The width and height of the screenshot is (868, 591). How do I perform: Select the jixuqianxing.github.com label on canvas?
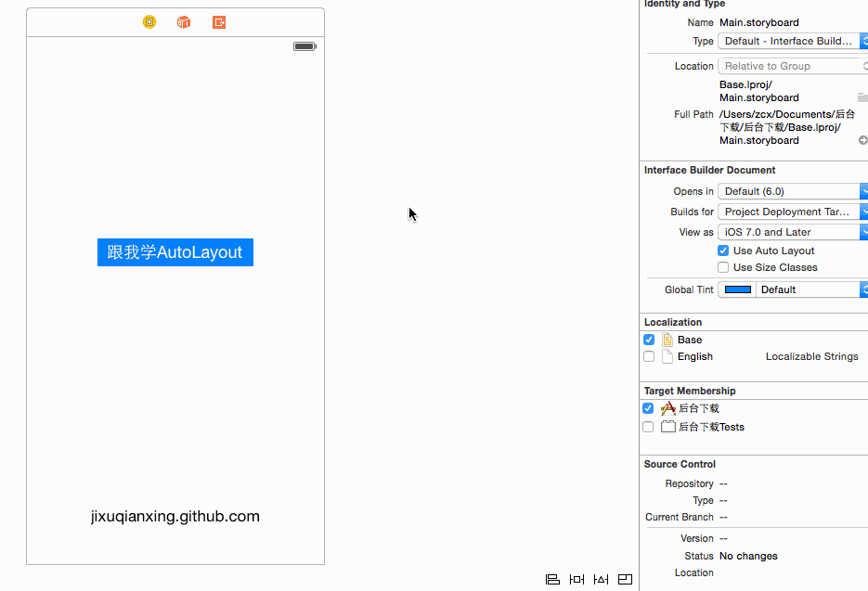click(x=175, y=517)
